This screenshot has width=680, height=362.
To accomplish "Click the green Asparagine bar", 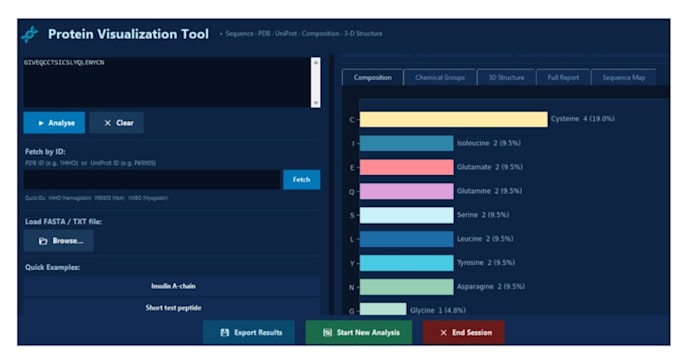I will 407,287.
